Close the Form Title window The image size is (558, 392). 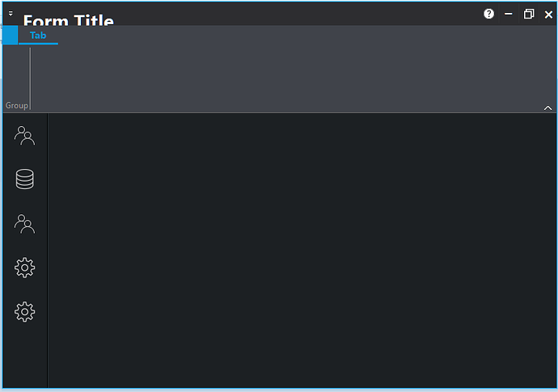548,15
